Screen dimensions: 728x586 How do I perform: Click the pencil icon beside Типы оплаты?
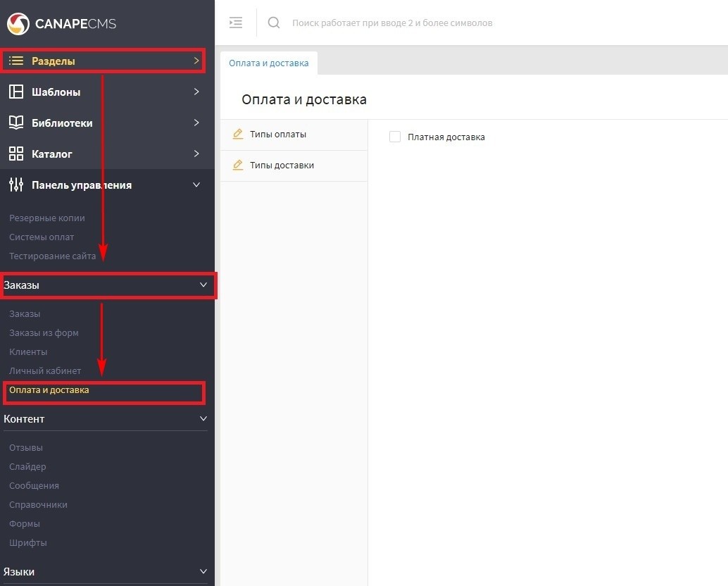(x=238, y=135)
